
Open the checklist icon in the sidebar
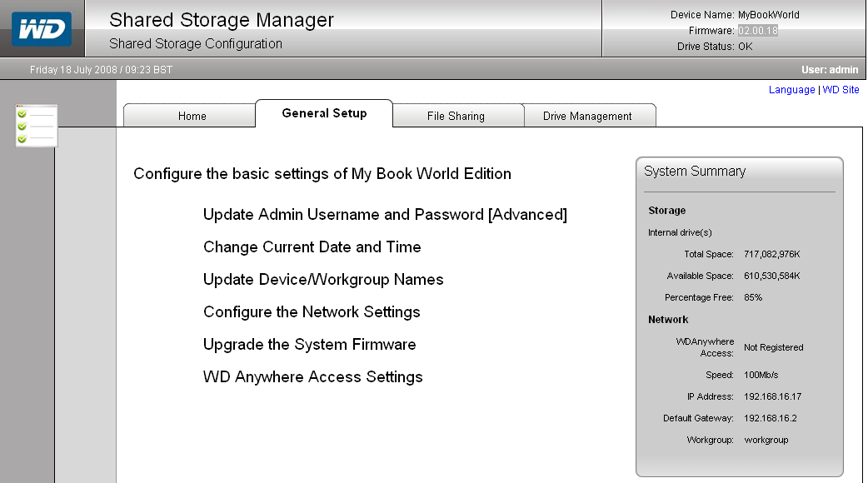pyautogui.click(x=37, y=126)
